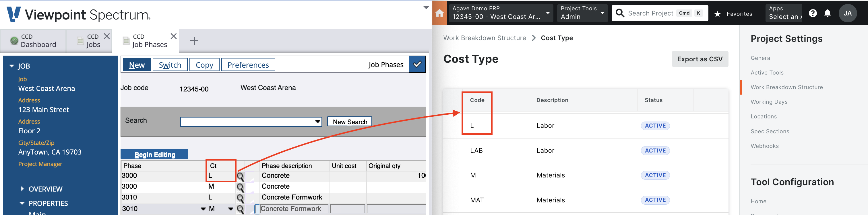The height and width of the screenshot is (215, 868).
Task: Click the Copy button
Action: click(204, 64)
